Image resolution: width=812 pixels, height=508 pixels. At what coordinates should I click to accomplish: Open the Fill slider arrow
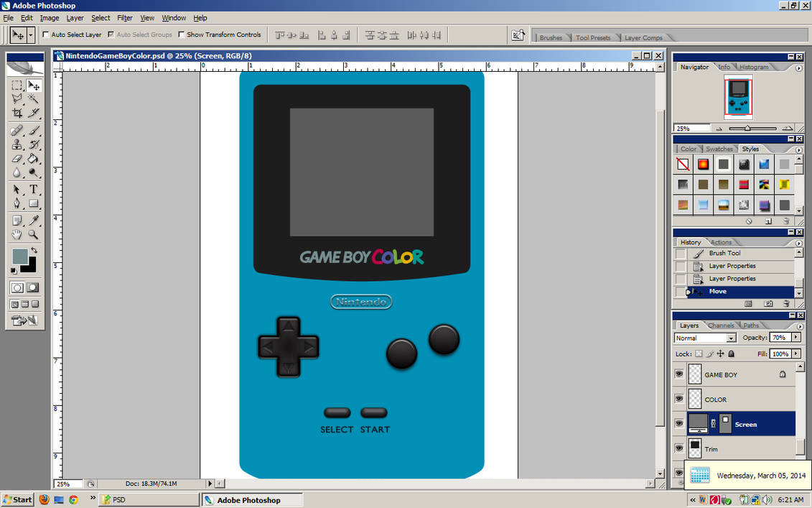pyautogui.click(x=796, y=354)
